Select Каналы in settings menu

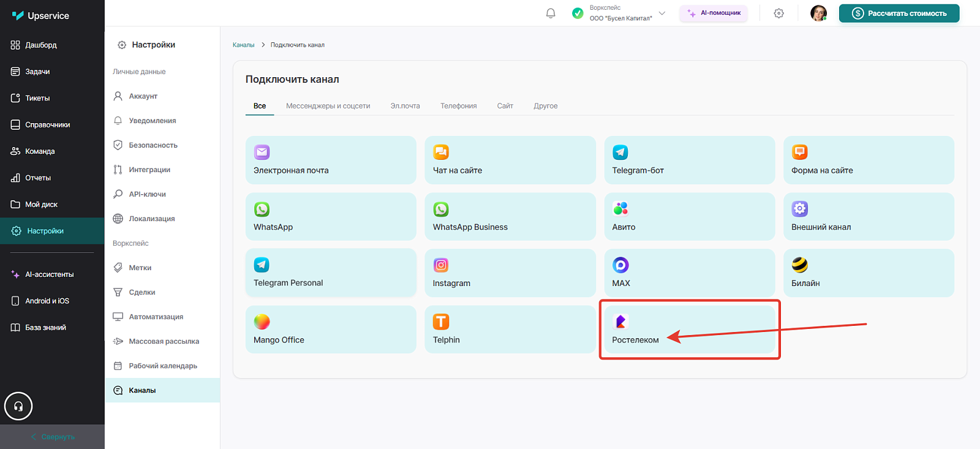pyautogui.click(x=162, y=390)
